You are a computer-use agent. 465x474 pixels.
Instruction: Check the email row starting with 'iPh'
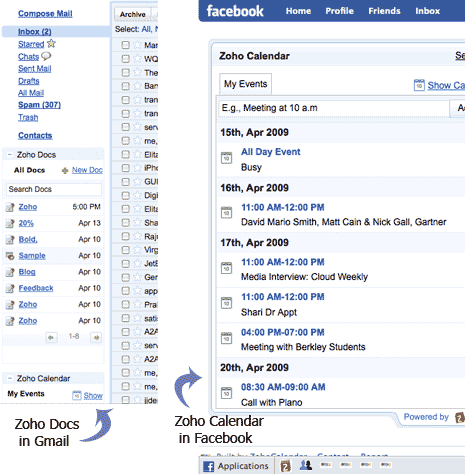(x=125, y=168)
